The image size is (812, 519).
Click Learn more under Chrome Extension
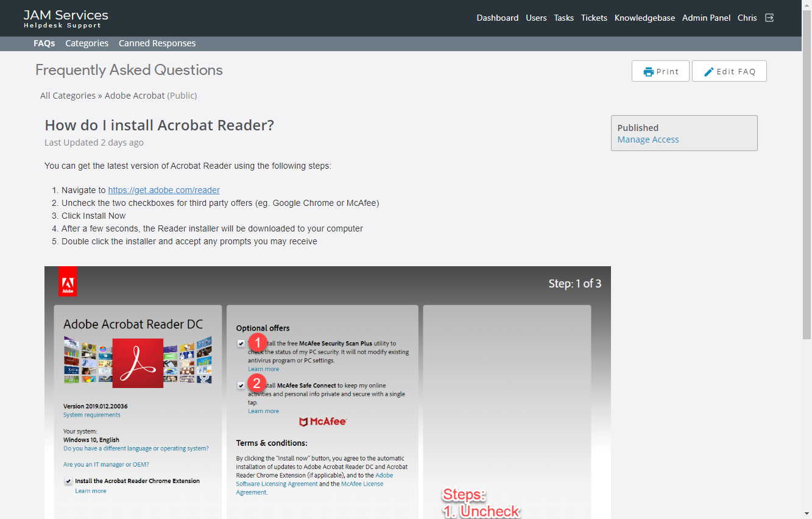coord(91,491)
